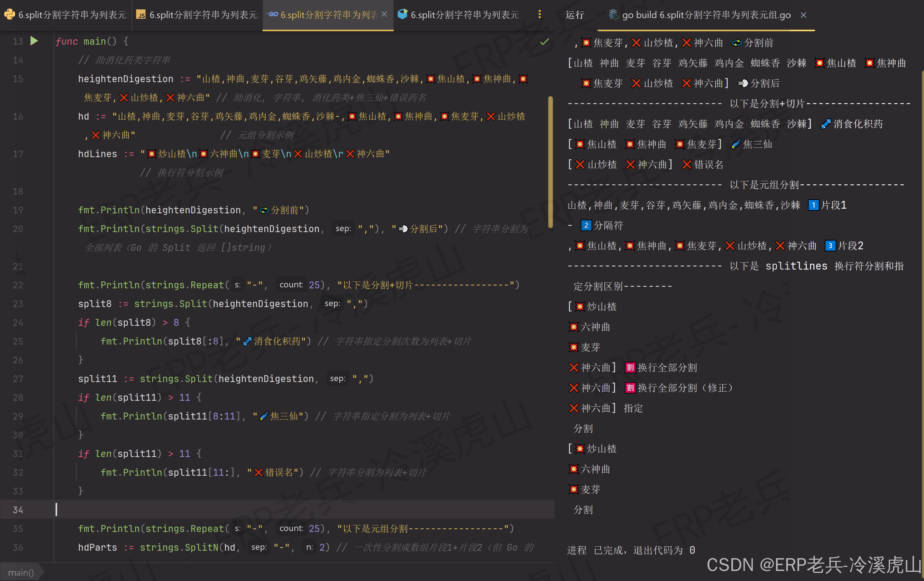
Task: Click the 运行 tool window title
Action: (575, 15)
